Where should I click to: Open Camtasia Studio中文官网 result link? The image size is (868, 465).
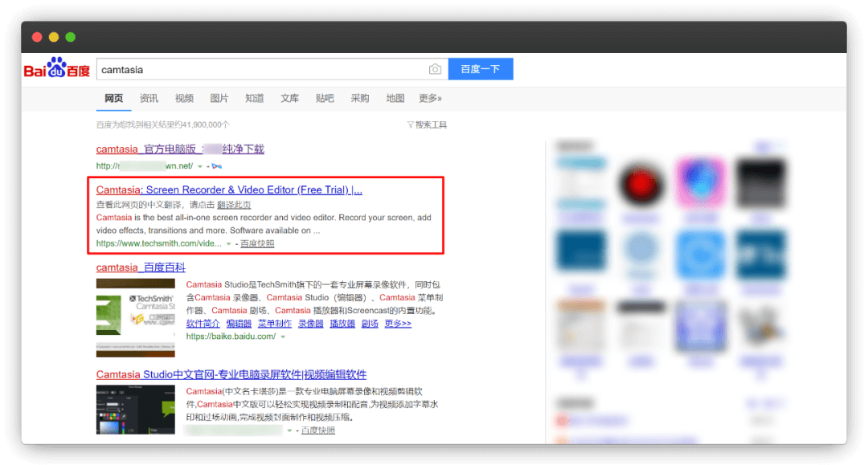(231, 375)
